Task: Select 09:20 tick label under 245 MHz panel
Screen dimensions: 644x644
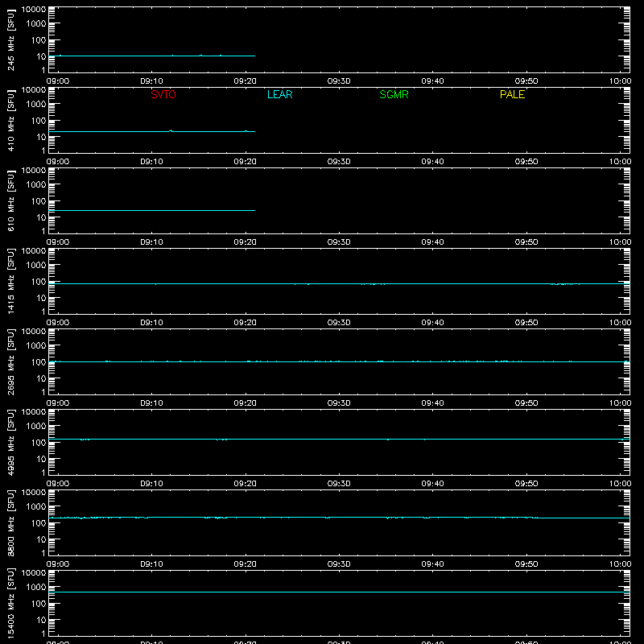Action: pos(246,81)
